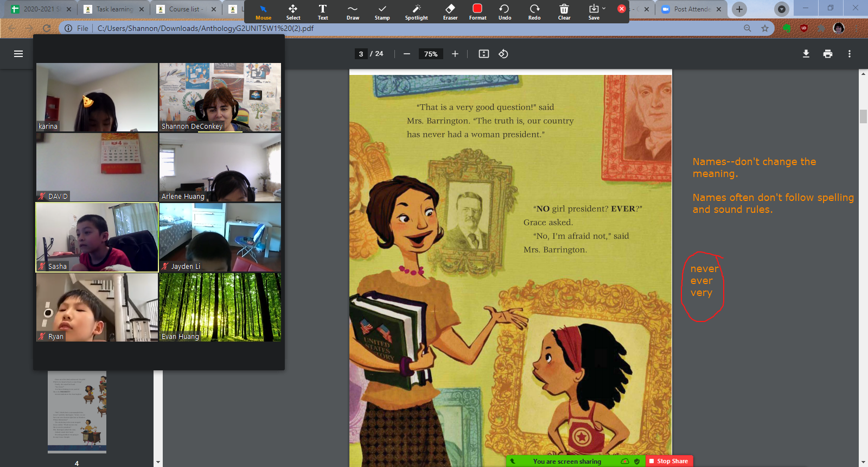The height and width of the screenshot is (467, 868).
Task: Save the annotated screenshot
Action: pos(593,11)
